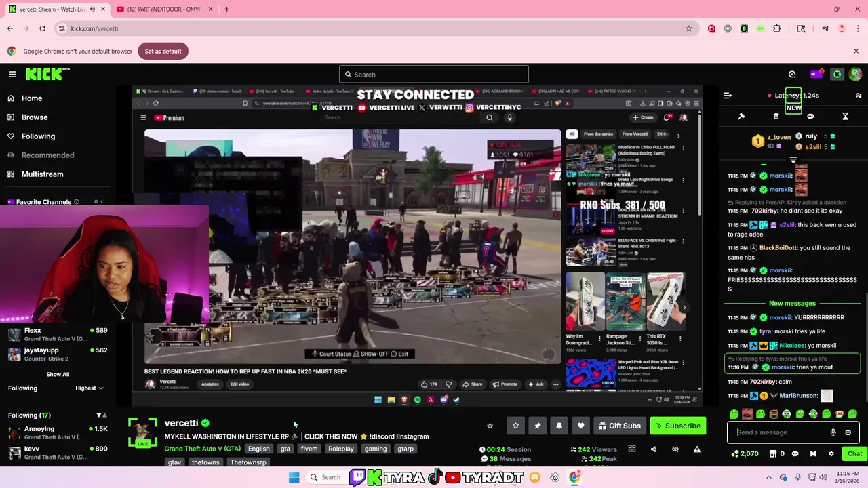Select the English tag
The width and height of the screenshot is (868, 488).
[x=258, y=449]
